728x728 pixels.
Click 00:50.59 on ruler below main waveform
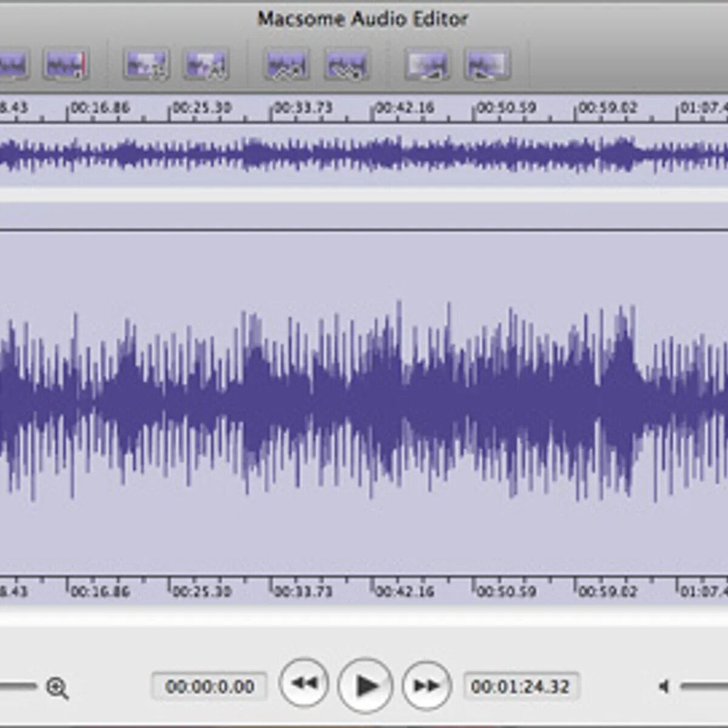[507, 591]
